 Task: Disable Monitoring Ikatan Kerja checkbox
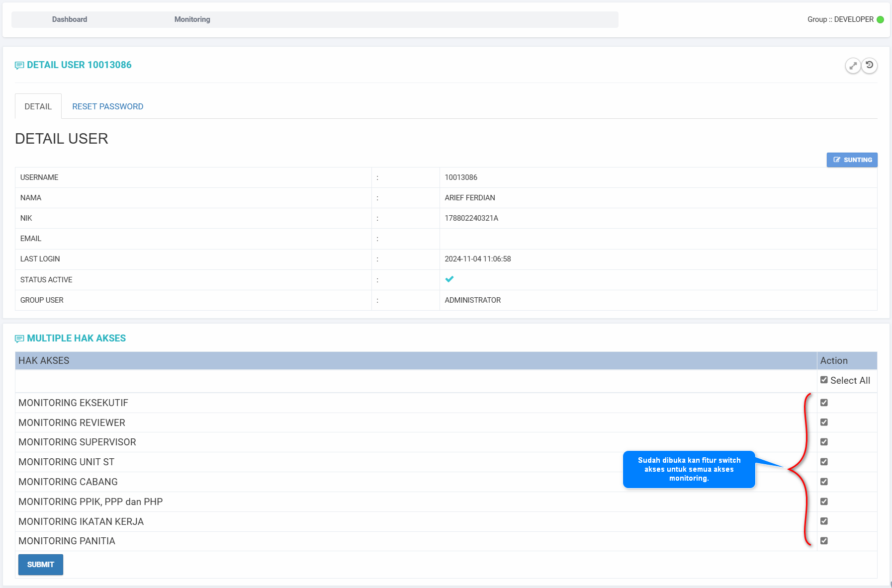tap(824, 521)
